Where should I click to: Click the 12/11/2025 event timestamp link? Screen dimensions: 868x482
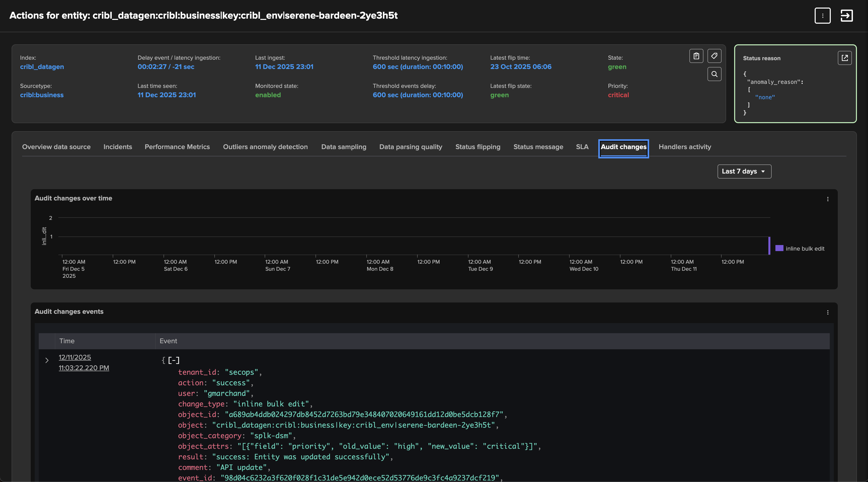(75, 357)
